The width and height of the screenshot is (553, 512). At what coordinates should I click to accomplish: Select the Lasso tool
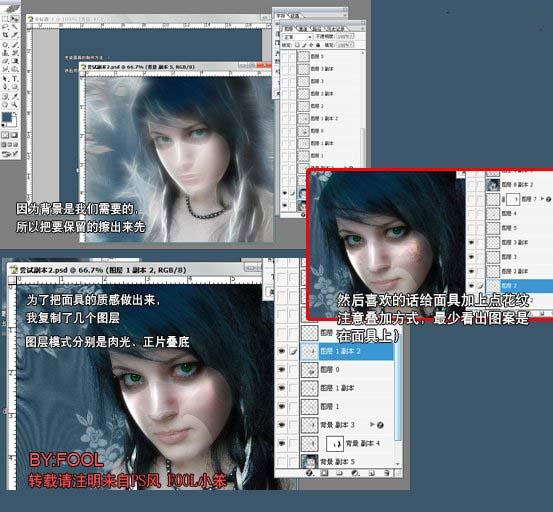[5, 26]
